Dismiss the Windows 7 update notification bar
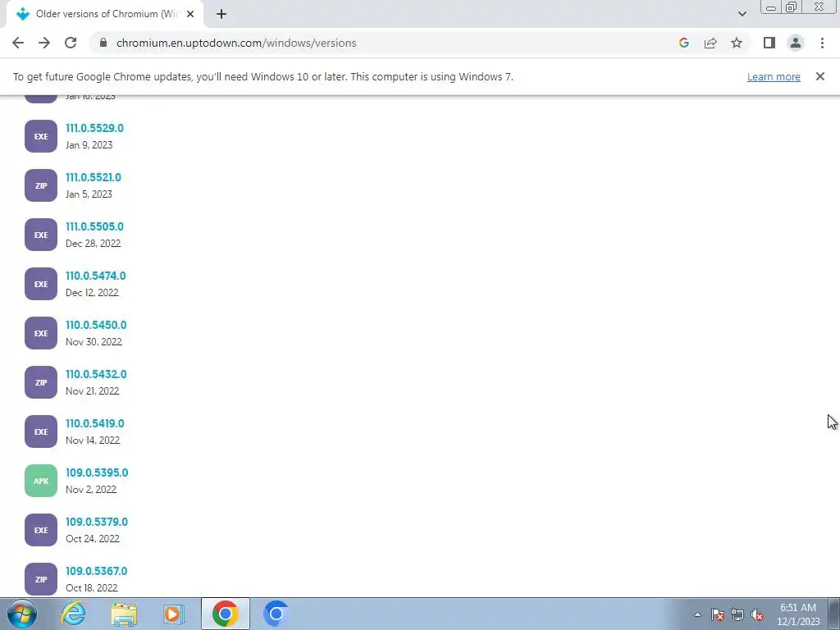 [x=819, y=76]
